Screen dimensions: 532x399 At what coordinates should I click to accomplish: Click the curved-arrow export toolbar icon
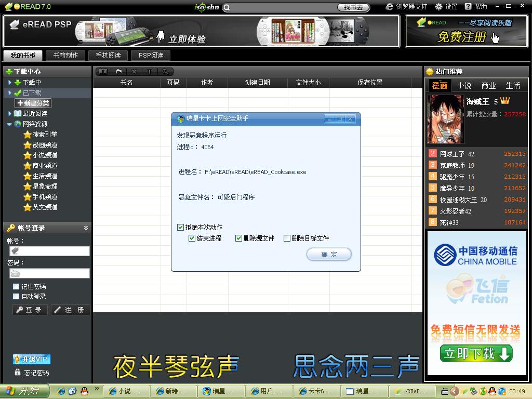(119, 72)
